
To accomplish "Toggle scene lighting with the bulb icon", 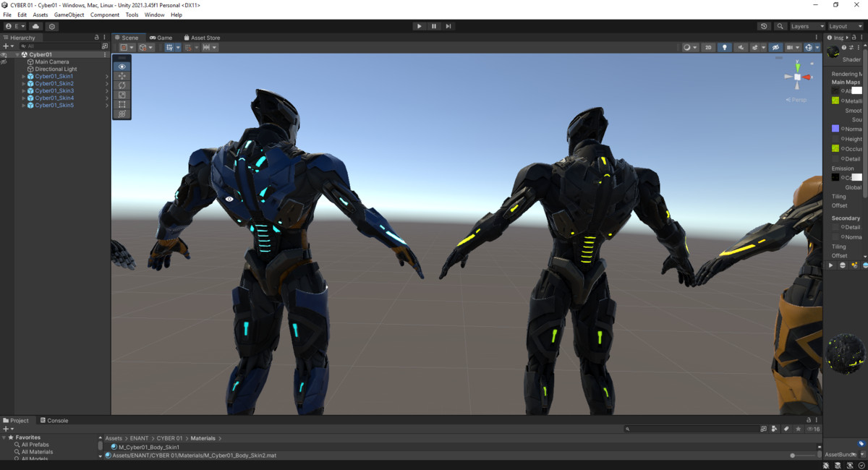I will (x=725, y=48).
